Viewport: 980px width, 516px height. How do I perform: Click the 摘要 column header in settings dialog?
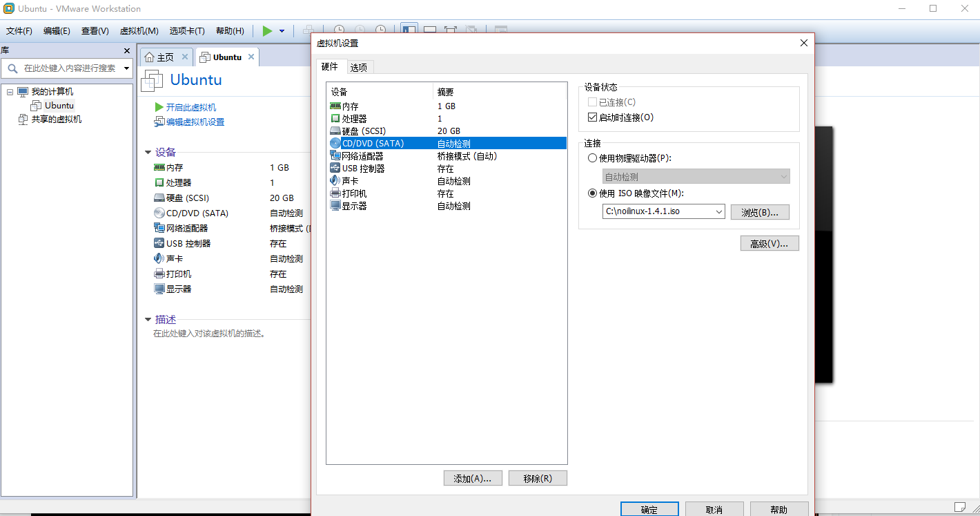tap(500, 92)
